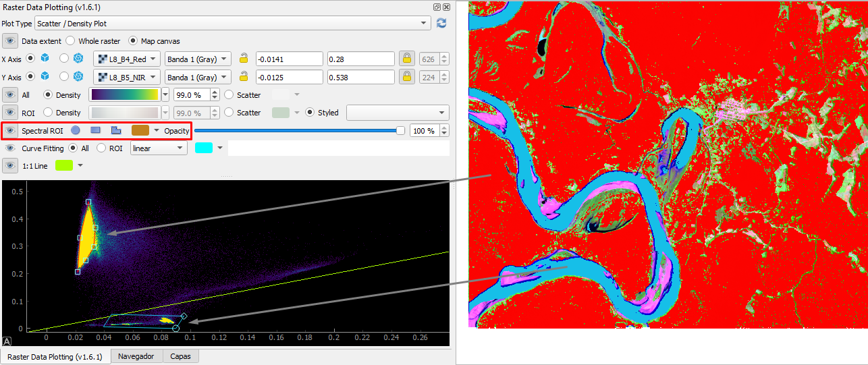Select Whole raster radio button
Viewport: 868px width, 365px height.
coord(69,41)
